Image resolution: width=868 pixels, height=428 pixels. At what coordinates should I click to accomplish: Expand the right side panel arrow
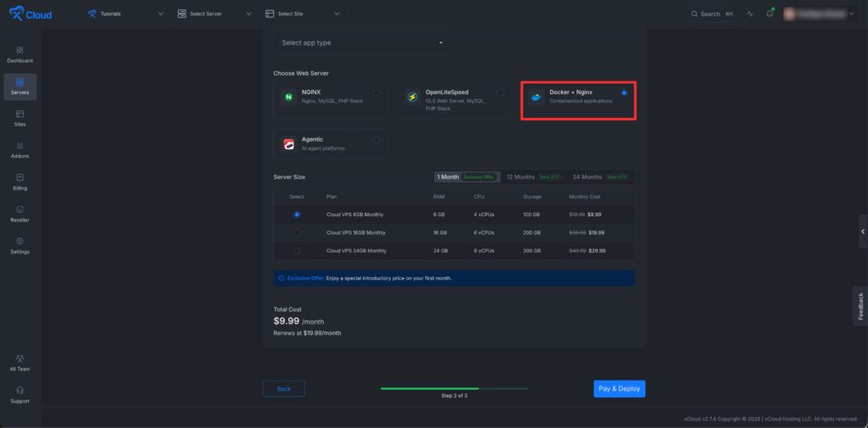863,231
